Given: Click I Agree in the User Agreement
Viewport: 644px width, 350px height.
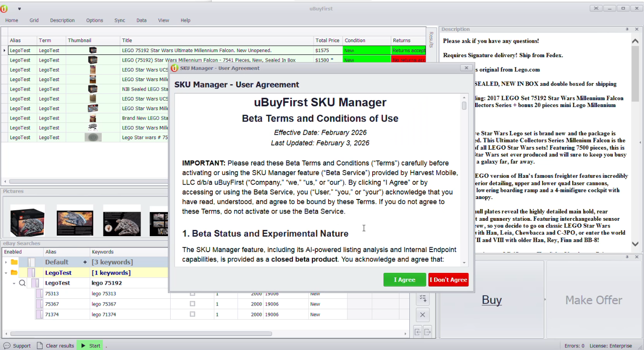Looking at the screenshot, I should coord(405,280).
